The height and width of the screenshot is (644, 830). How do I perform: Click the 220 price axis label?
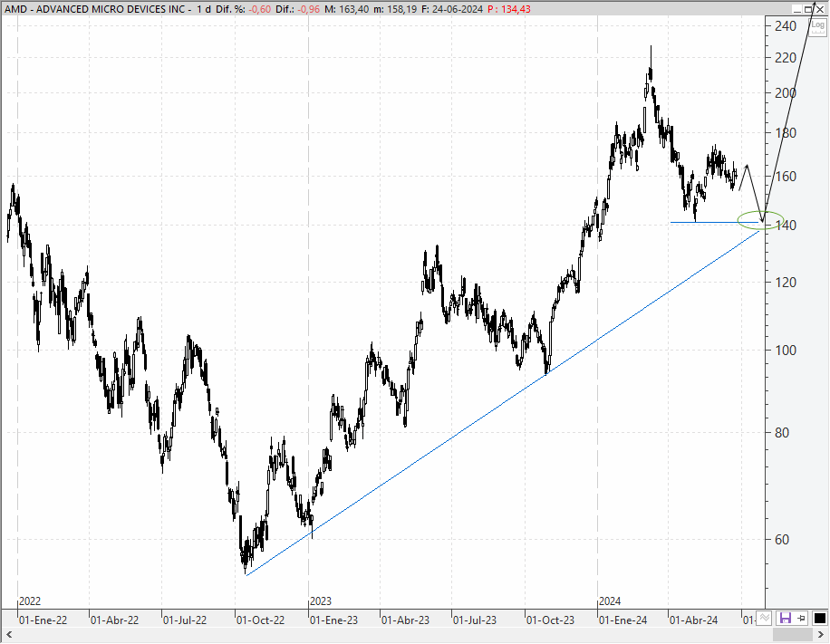coord(785,58)
